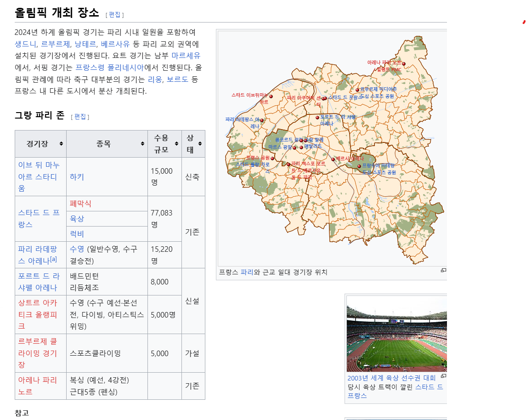Sort the table by the 종목 column
The height and width of the screenshot is (420, 526).
coord(141,143)
